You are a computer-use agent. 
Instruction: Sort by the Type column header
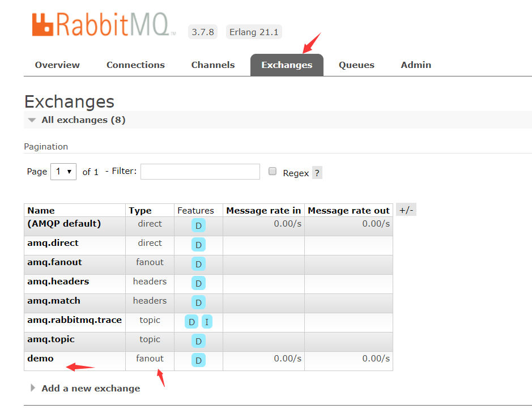coord(140,211)
